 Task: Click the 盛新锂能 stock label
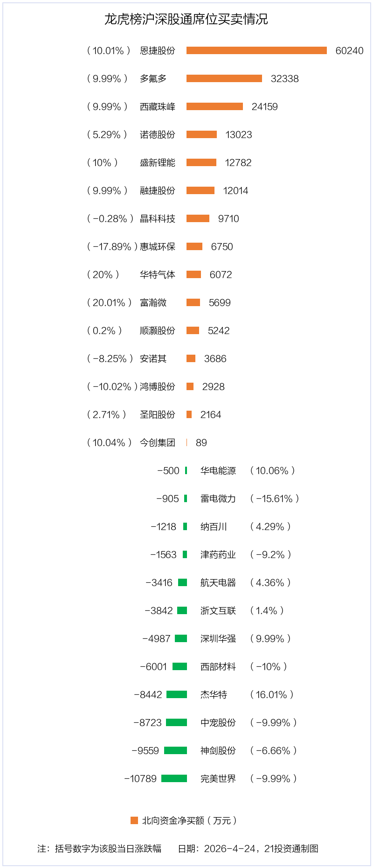coord(158,162)
